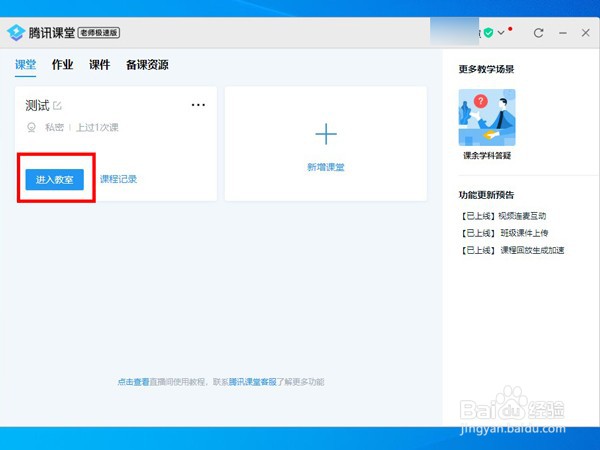Click the 新增课堂 label
Image resolution: width=600 pixels, height=450 pixels.
[326, 167]
